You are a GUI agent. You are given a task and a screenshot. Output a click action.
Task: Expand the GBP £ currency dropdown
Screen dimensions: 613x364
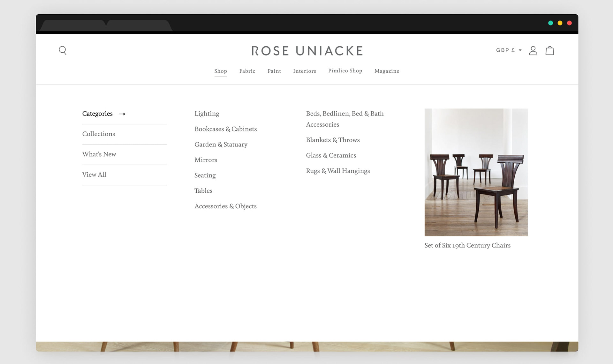[x=509, y=50]
